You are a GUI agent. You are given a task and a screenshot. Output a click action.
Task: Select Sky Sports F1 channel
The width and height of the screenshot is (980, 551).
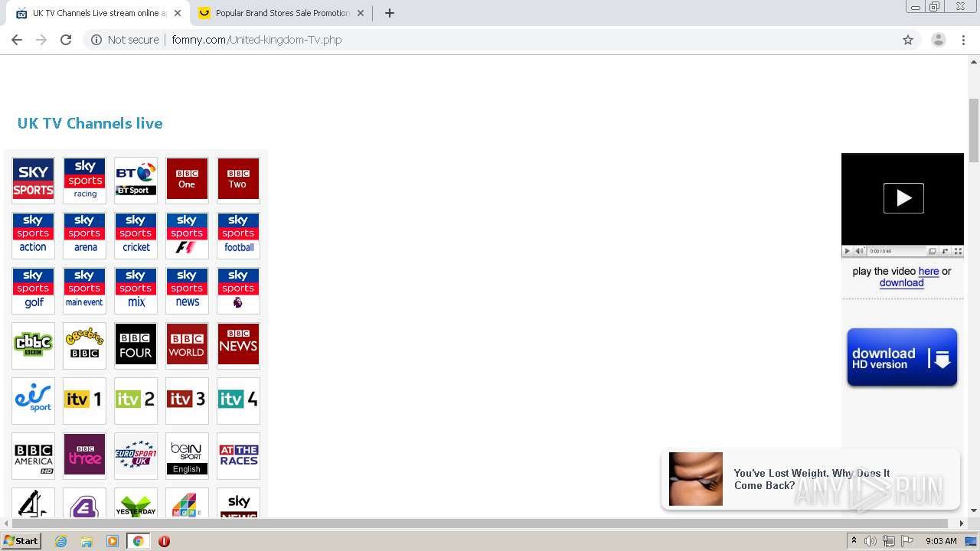(x=187, y=236)
